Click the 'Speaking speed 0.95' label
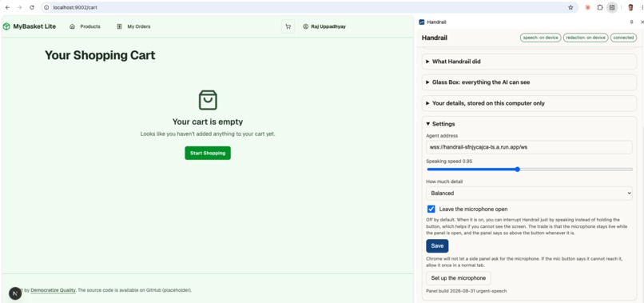The width and height of the screenshot is (644, 303). coord(449,161)
